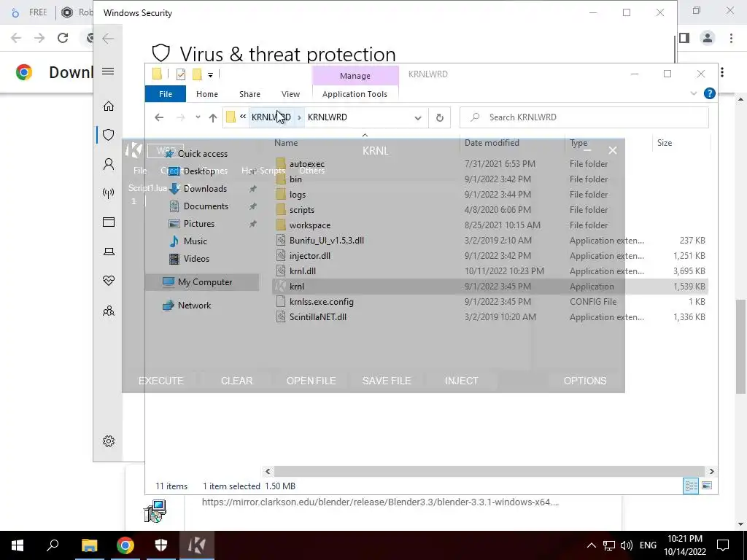
Task: Click Windows Security back arrow
Action: tap(108, 39)
